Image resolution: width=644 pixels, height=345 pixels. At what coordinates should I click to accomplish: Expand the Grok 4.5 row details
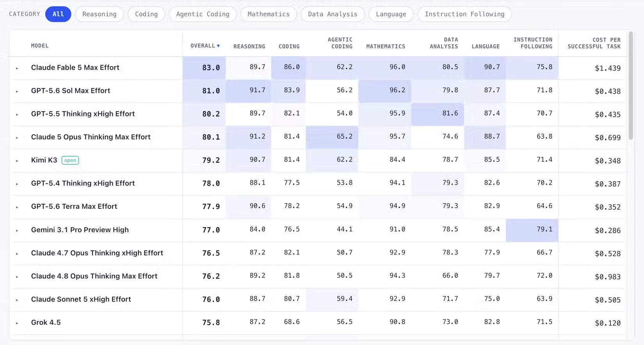(x=17, y=323)
